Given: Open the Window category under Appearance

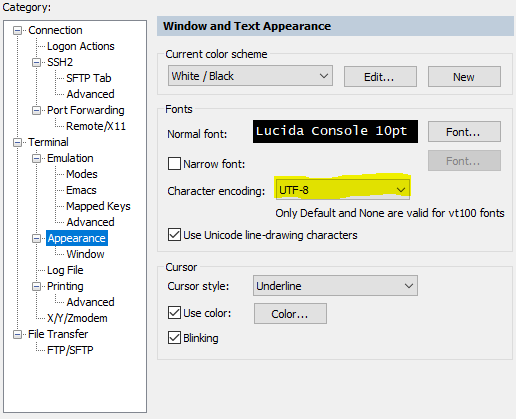Looking at the screenshot, I should (85, 254).
